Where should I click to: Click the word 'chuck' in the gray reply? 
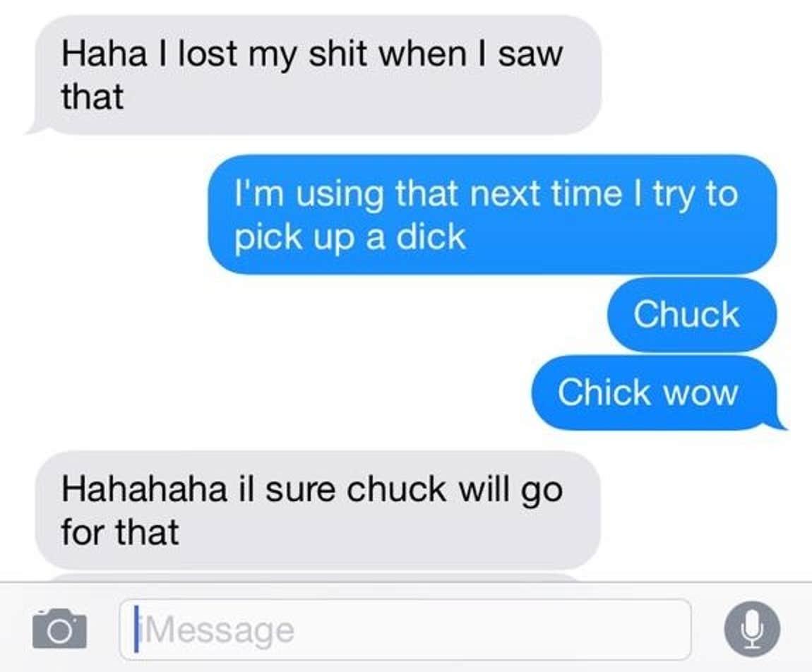396,488
